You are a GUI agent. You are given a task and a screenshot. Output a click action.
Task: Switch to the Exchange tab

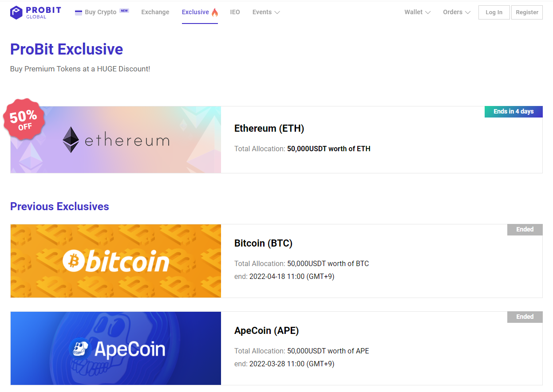[x=155, y=12]
